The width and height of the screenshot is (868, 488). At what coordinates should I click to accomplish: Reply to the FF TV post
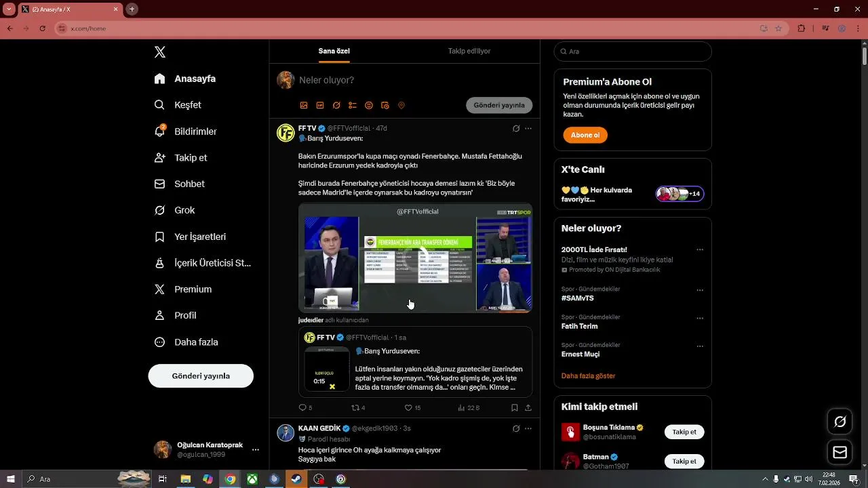click(305, 408)
